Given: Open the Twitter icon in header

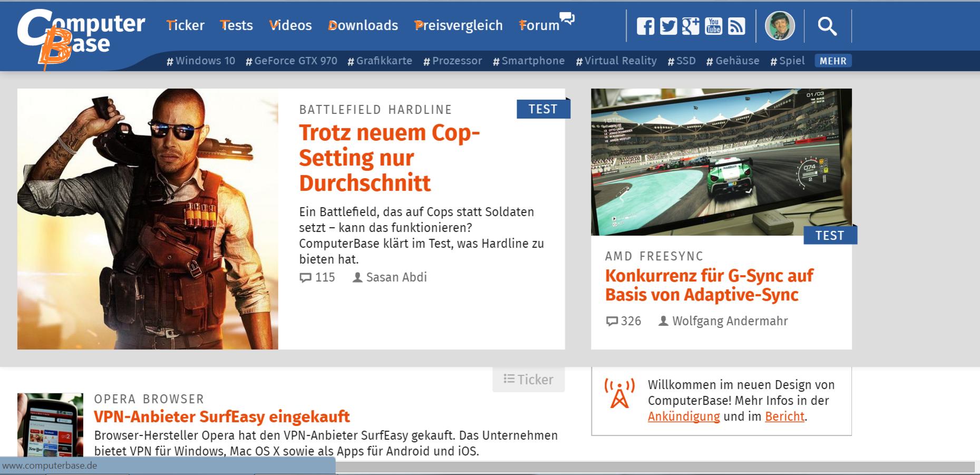Looking at the screenshot, I should click(x=668, y=26).
